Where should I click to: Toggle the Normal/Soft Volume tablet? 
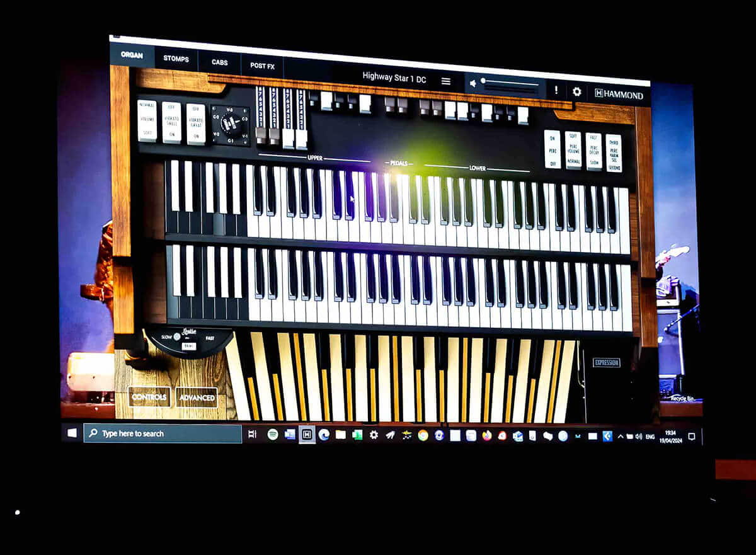pos(147,120)
